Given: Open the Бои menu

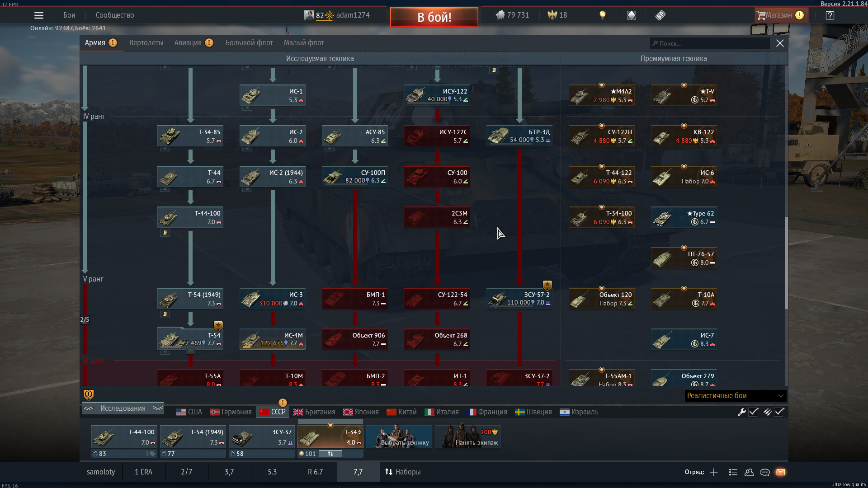Looking at the screenshot, I should pyautogui.click(x=69, y=15).
